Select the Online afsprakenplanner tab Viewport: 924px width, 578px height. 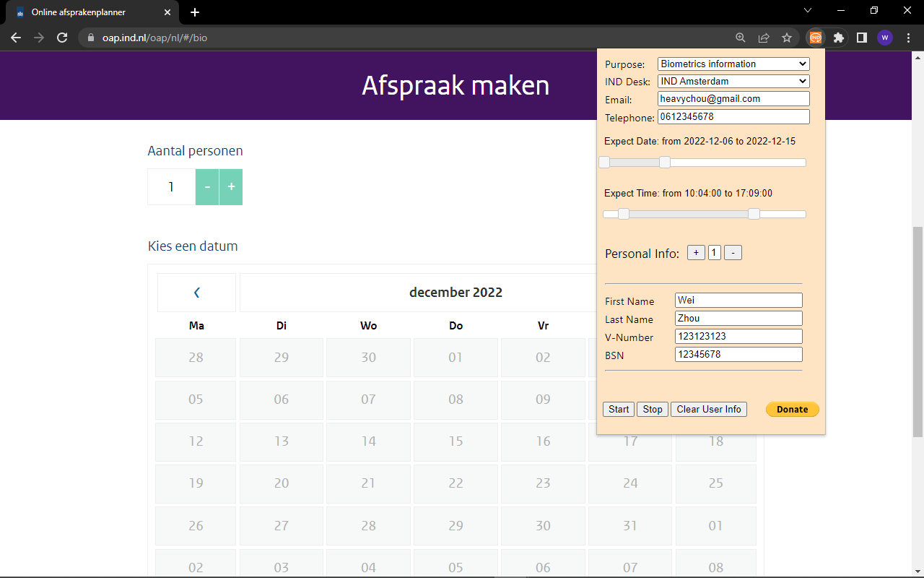coord(94,12)
